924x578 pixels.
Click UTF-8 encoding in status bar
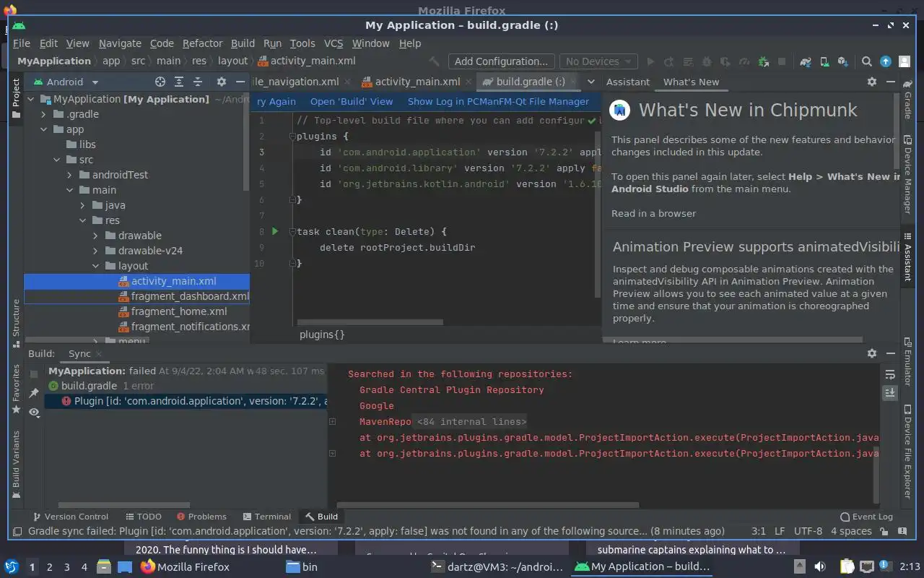[808, 531]
